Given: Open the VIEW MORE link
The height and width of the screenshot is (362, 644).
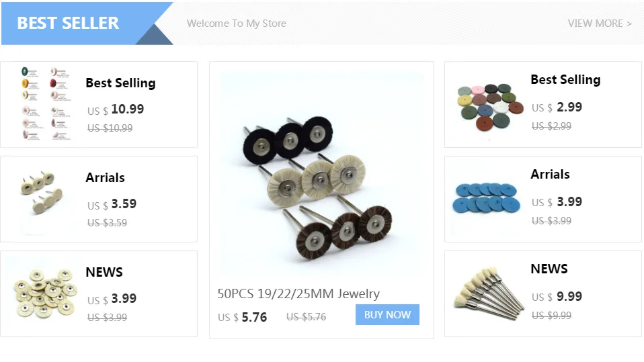Looking at the screenshot, I should [600, 24].
